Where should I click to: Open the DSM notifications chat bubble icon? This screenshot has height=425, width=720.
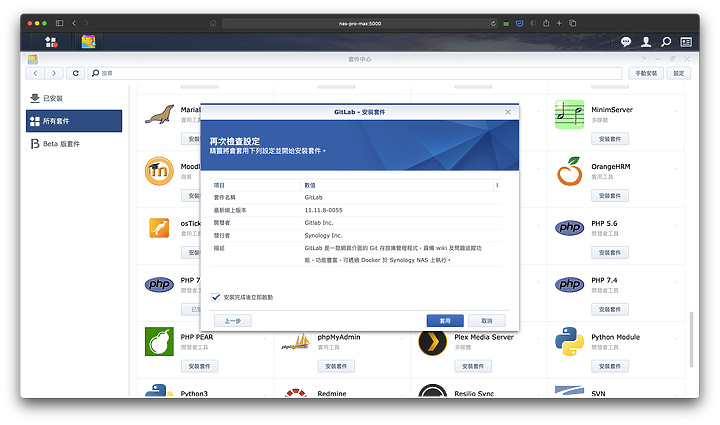(626, 42)
